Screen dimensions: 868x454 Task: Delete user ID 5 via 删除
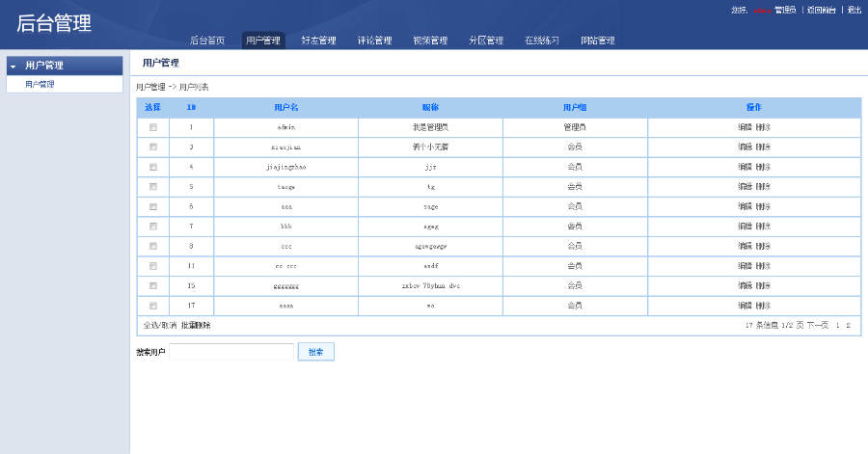[x=763, y=187]
